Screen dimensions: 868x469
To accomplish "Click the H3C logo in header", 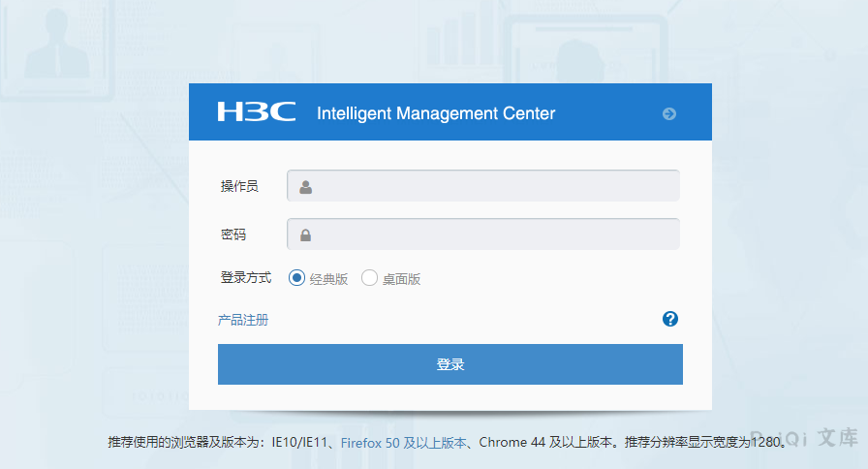I will [x=257, y=111].
